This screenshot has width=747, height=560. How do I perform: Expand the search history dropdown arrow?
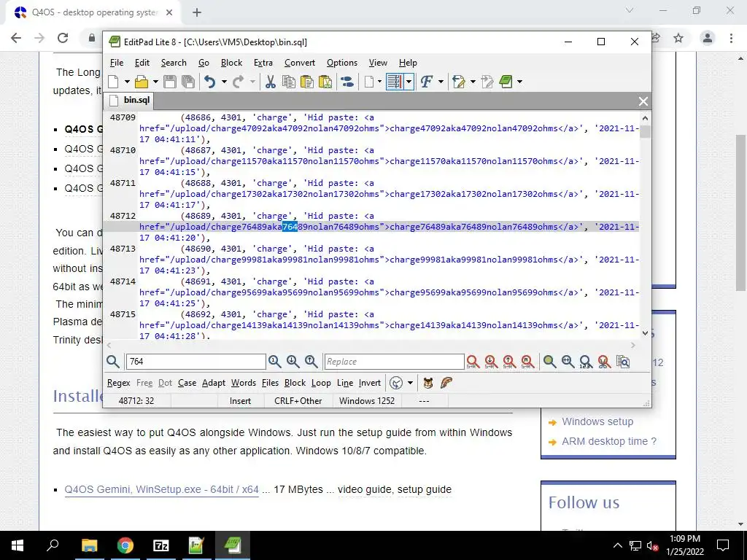pos(410,383)
